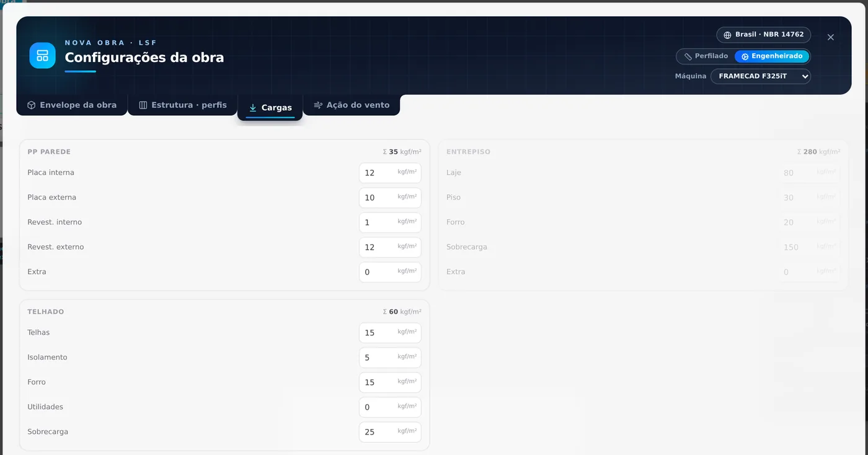
Task: Click the Entrepiso Forro field
Action: point(809,223)
